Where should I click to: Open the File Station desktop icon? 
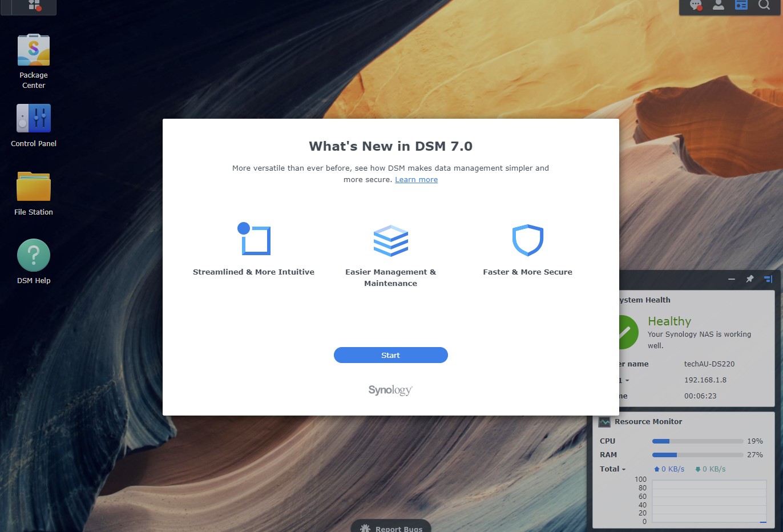coord(34,186)
